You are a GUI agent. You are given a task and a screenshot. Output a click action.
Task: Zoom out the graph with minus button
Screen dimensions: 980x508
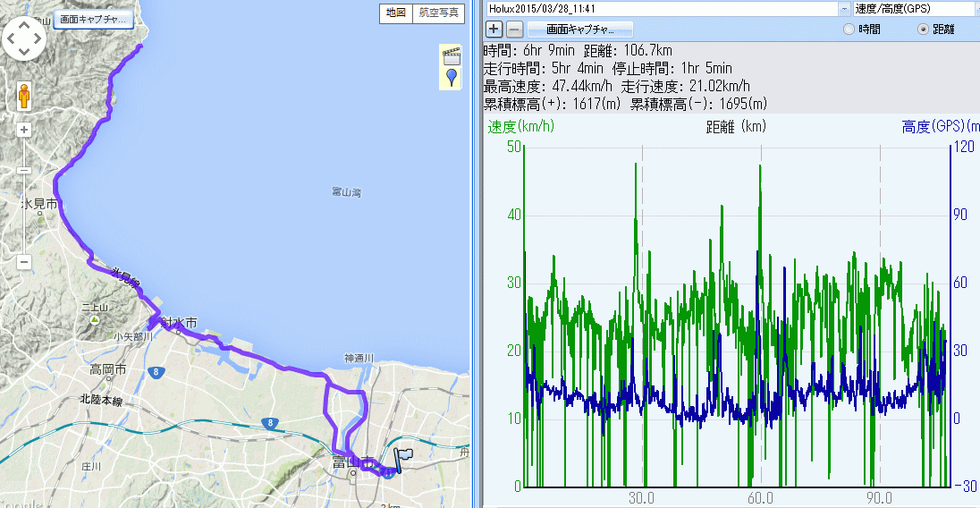514,30
